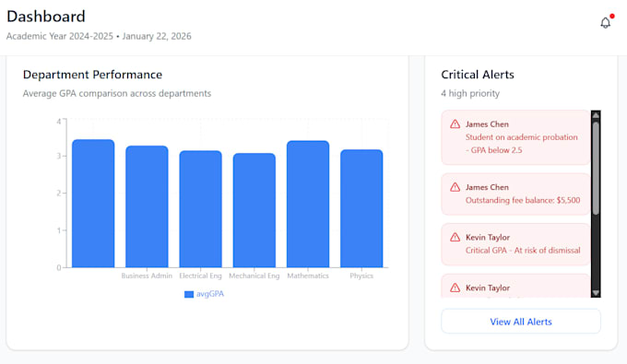Click the View All Alerts button
The width and height of the screenshot is (627, 364).
521,322
